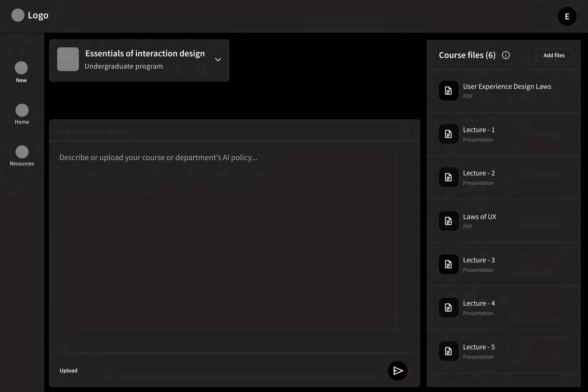Click the send arrow button
Screen dimensions: 588x392
coord(398,370)
